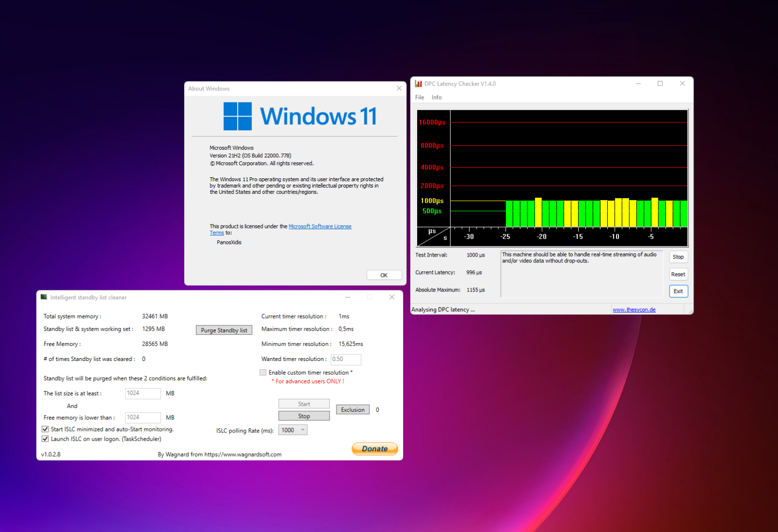
Task: Click the Intelligent standby list cleaner window icon
Action: [44, 297]
